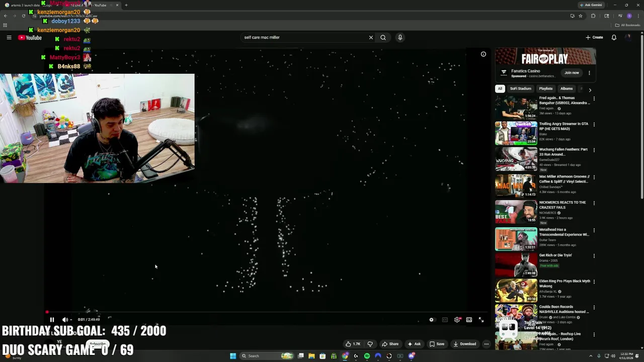This screenshot has width=644, height=362.
Task: Open All Bookmarks folder
Action: 628,25
